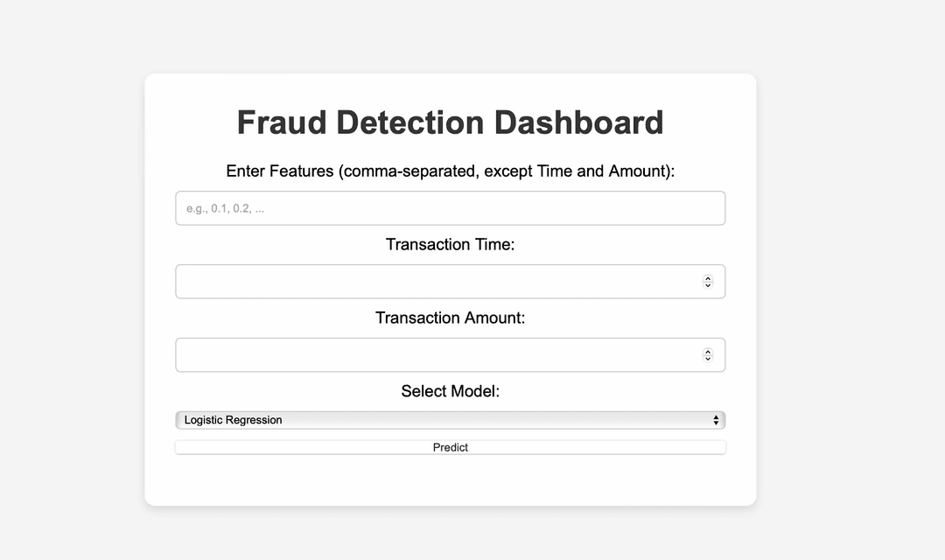This screenshot has width=945, height=560.
Task: Click inside the Transaction Amount field
Action: (437, 355)
